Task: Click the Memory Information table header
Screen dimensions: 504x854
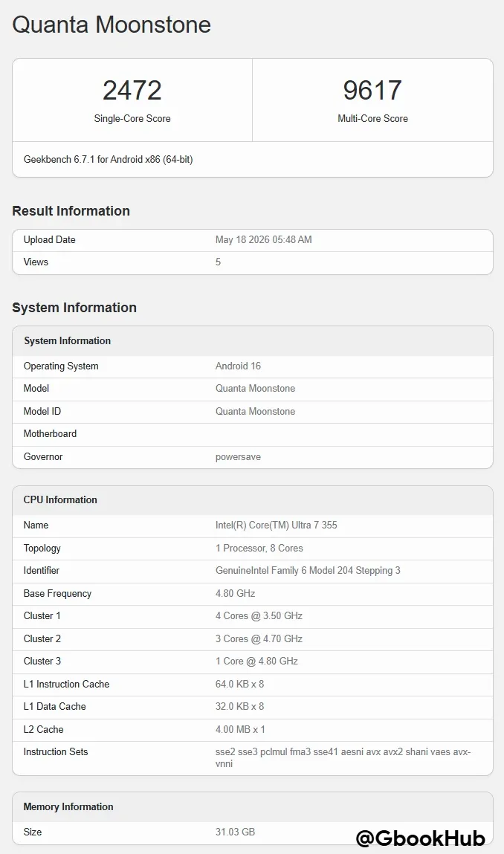Action: point(68,807)
